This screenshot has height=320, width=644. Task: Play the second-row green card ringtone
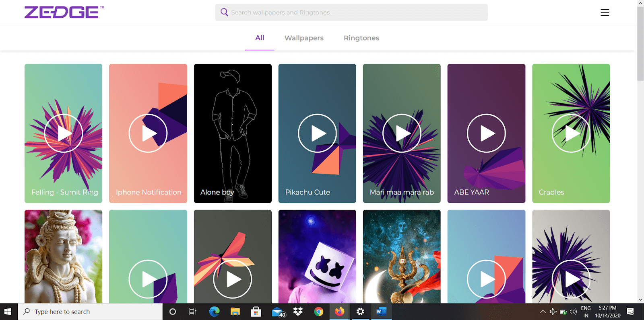coord(148,279)
